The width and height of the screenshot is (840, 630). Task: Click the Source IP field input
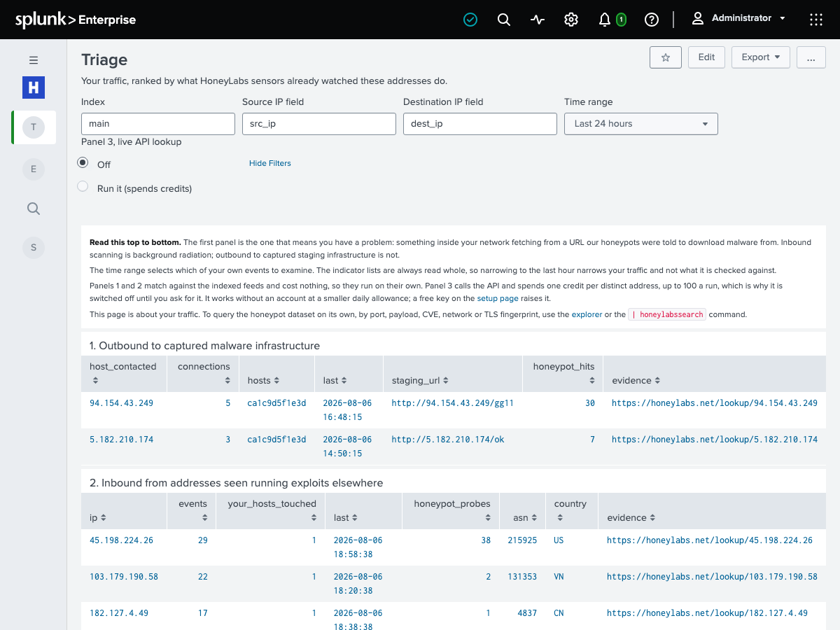(319, 124)
